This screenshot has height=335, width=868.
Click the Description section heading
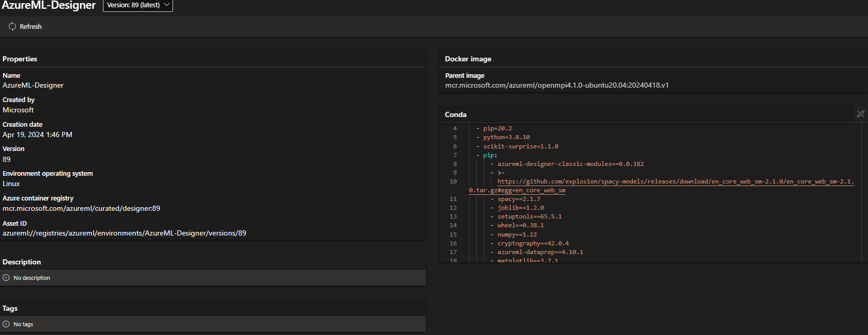point(22,262)
